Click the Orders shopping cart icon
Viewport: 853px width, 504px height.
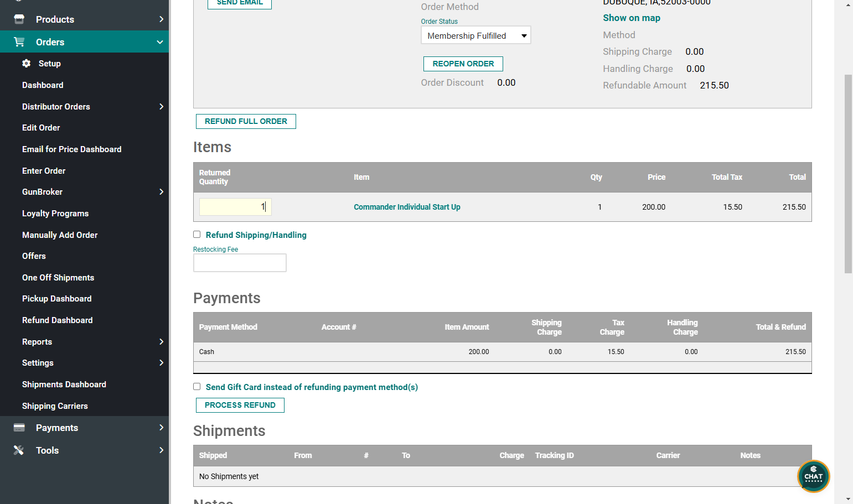[x=19, y=42]
